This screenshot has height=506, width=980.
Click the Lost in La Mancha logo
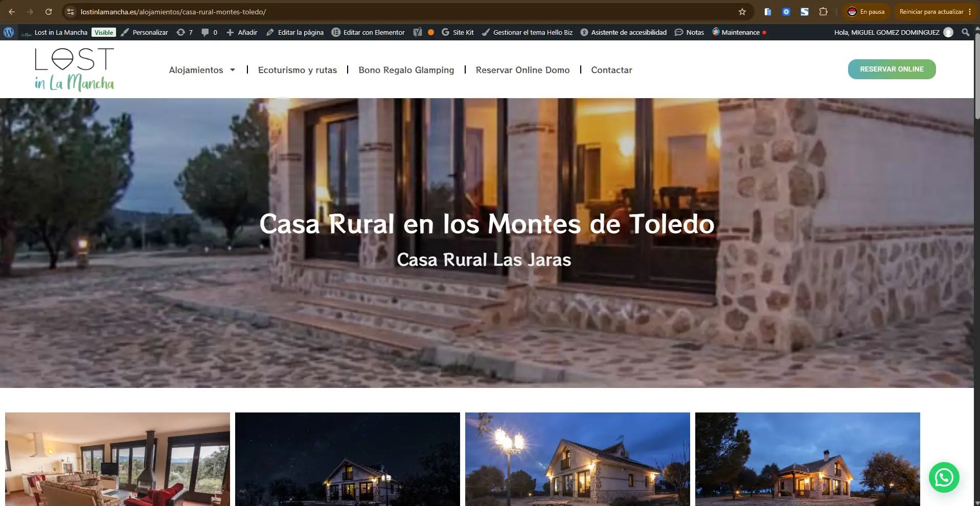click(75, 69)
